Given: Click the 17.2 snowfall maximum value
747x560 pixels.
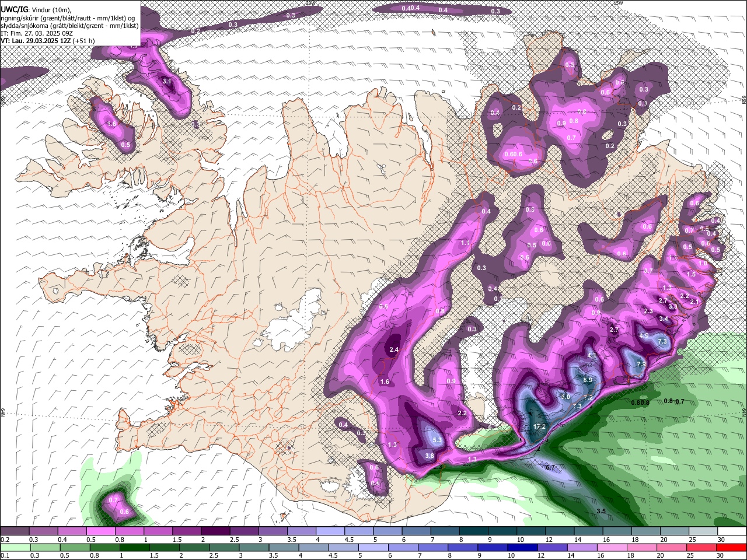Looking at the screenshot, I should [x=539, y=426].
